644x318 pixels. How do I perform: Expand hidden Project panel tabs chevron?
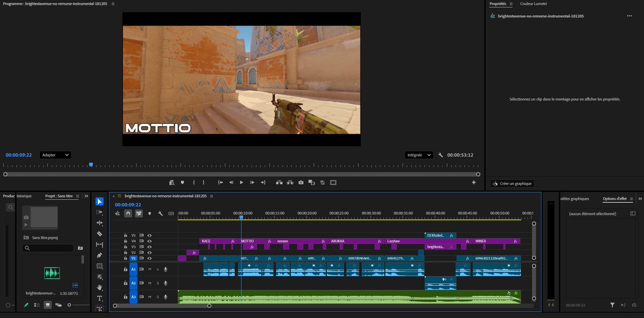coord(86,196)
